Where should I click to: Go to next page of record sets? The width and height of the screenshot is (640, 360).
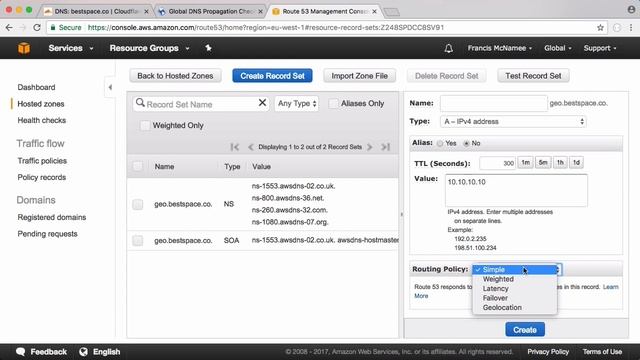coord(370,147)
